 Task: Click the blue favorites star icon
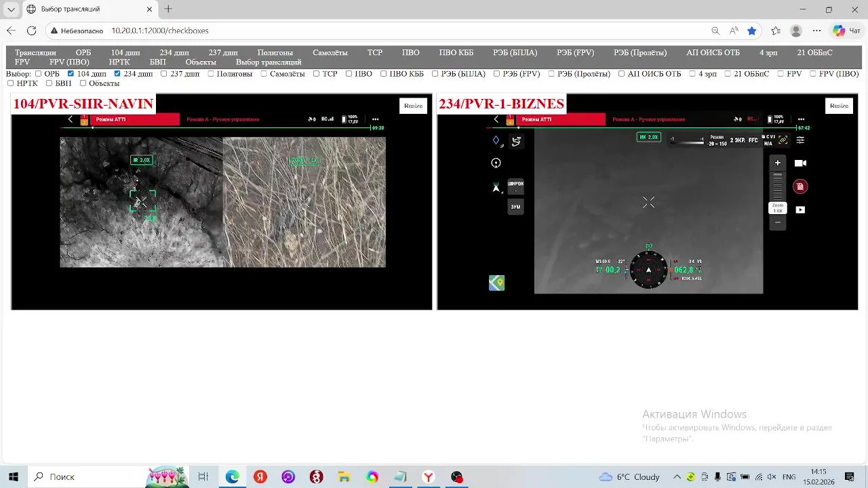752,30
